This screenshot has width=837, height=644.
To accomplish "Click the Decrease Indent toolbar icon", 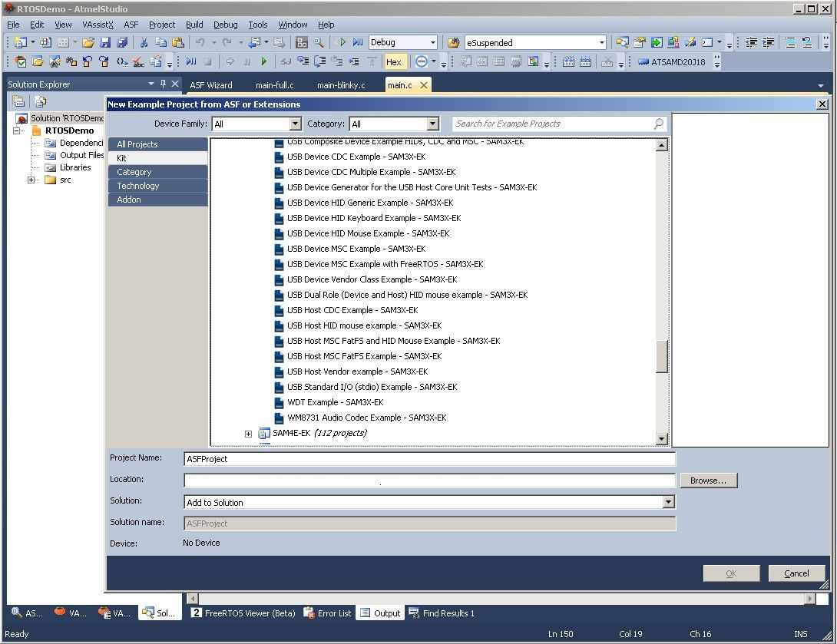I will (x=751, y=43).
